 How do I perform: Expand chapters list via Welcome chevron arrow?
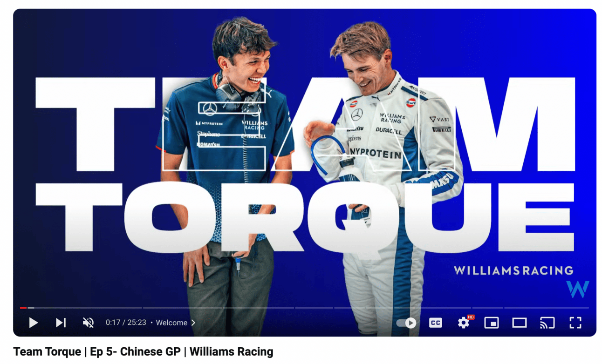pos(193,323)
